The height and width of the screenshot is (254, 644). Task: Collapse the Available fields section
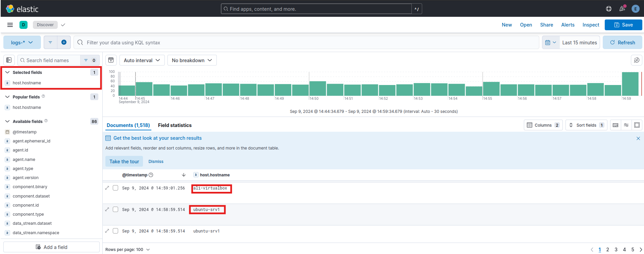click(x=7, y=121)
